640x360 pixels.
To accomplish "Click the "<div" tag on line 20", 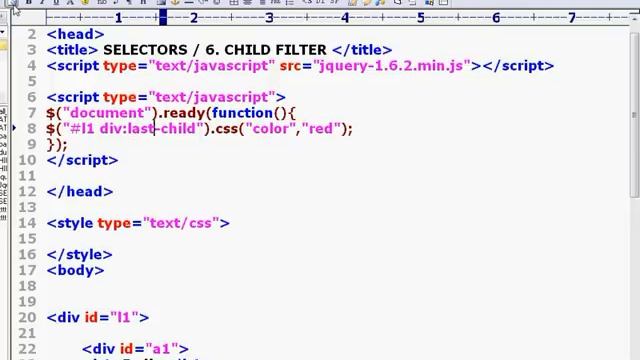I will (63, 317).
